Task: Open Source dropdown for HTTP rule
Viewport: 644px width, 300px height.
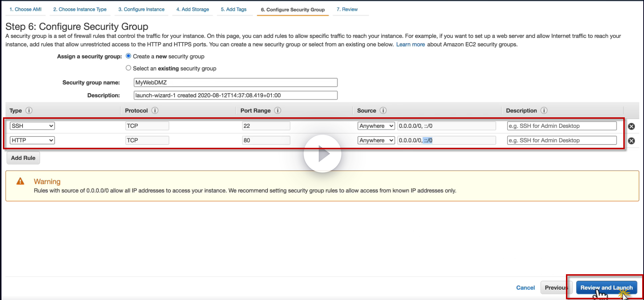Action: tap(376, 140)
